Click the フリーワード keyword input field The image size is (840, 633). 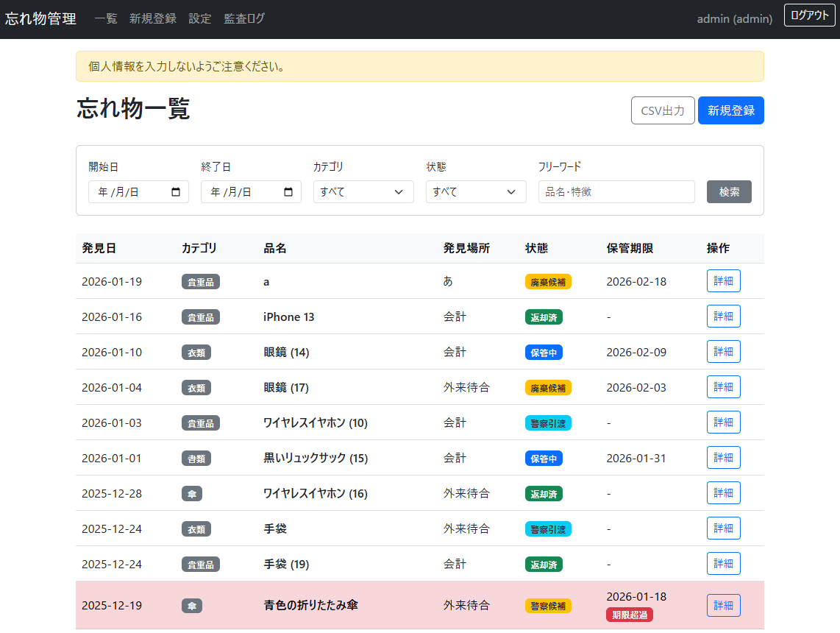616,191
